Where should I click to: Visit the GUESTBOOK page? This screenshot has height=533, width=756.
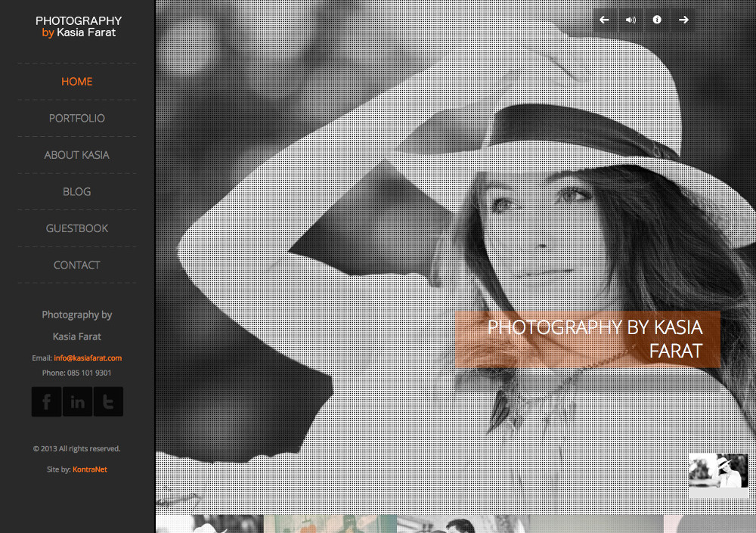77,228
